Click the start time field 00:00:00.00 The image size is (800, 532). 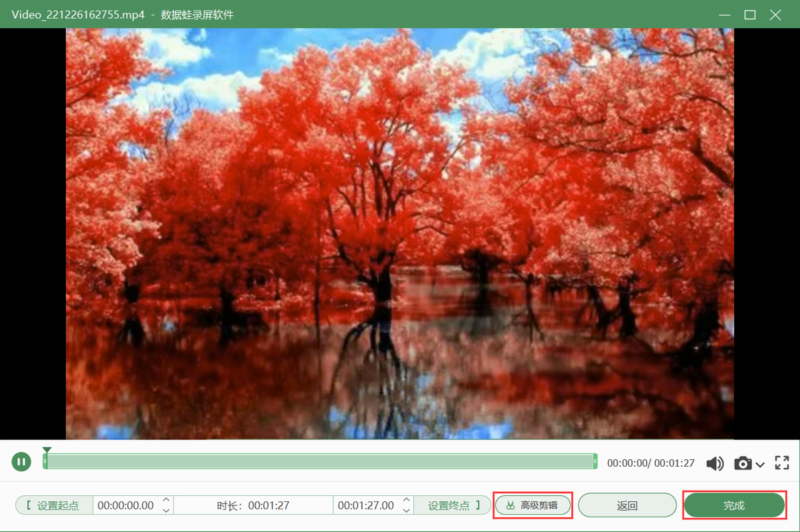coord(125,505)
